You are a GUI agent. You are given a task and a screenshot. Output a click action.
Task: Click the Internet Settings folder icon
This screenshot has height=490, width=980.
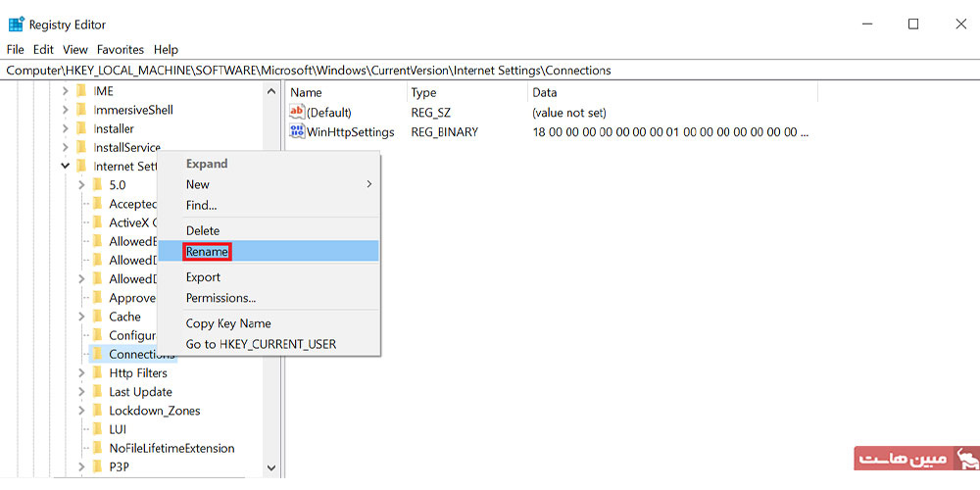pos(80,167)
